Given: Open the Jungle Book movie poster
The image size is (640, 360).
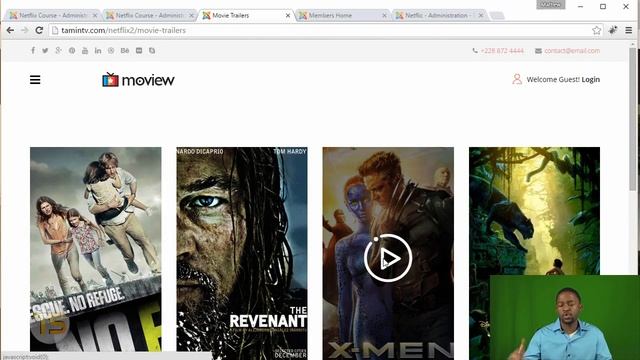Looking at the screenshot, I should pyautogui.click(x=534, y=211).
